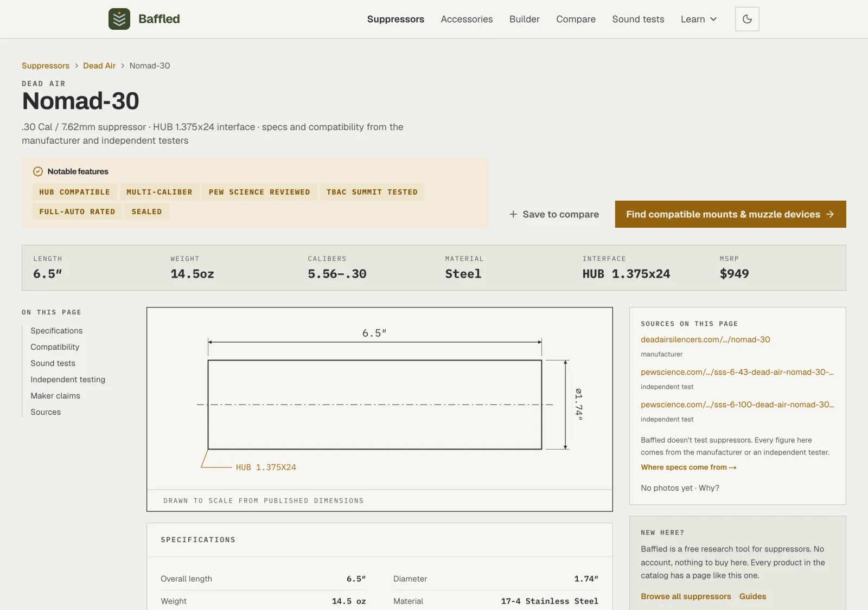Jump to Sound tests in On This Page

click(x=53, y=363)
